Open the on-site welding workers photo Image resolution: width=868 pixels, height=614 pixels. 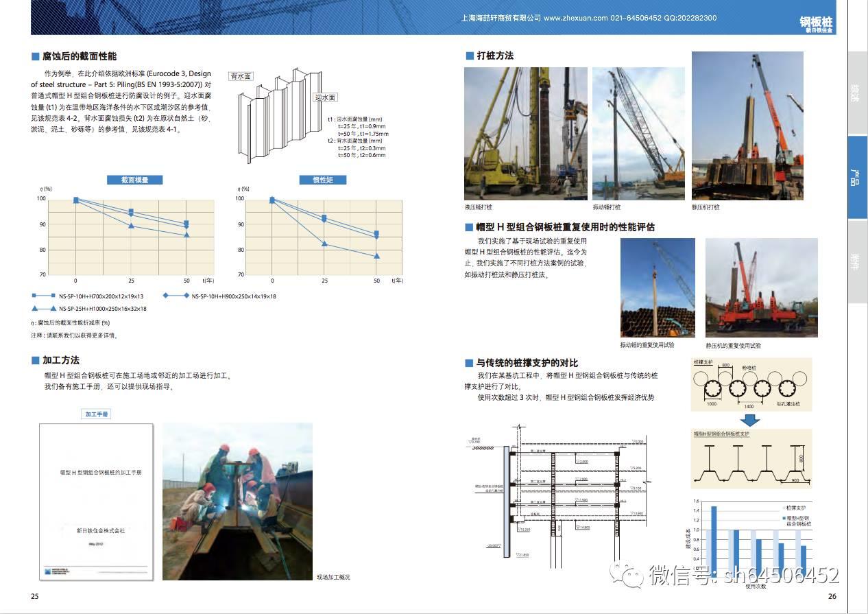coord(237,501)
